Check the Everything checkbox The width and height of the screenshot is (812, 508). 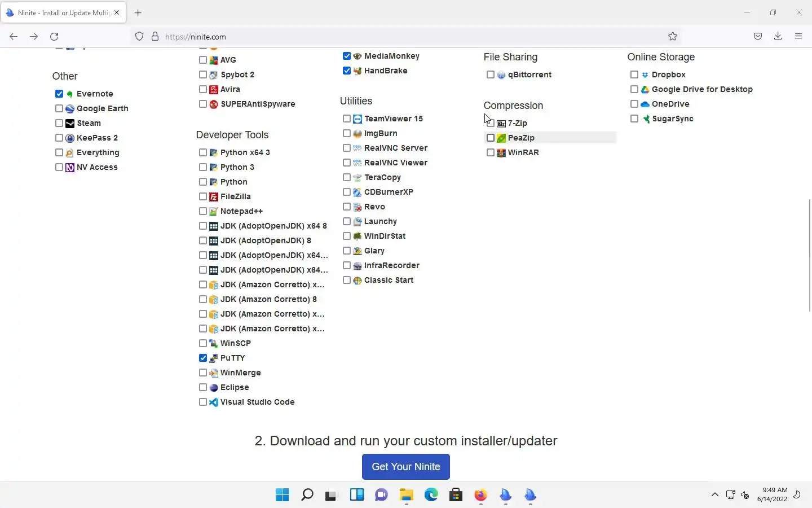pos(59,152)
